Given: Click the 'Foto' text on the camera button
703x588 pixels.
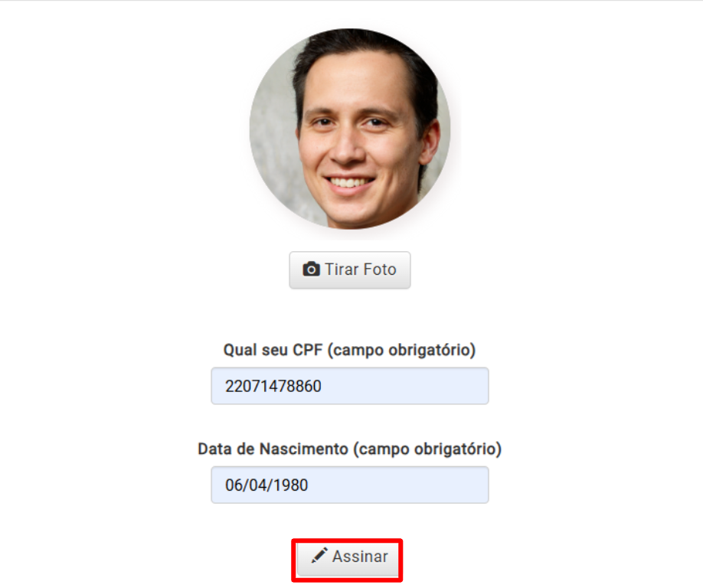Looking at the screenshot, I should [x=380, y=269].
